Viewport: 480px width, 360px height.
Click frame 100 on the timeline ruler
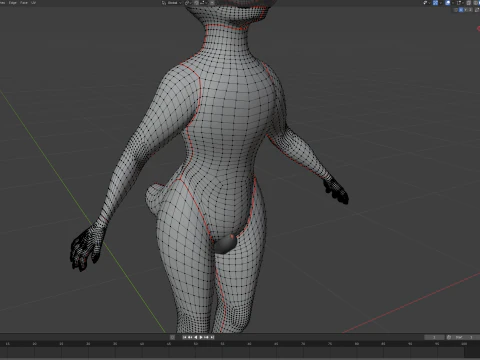tap(464, 344)
